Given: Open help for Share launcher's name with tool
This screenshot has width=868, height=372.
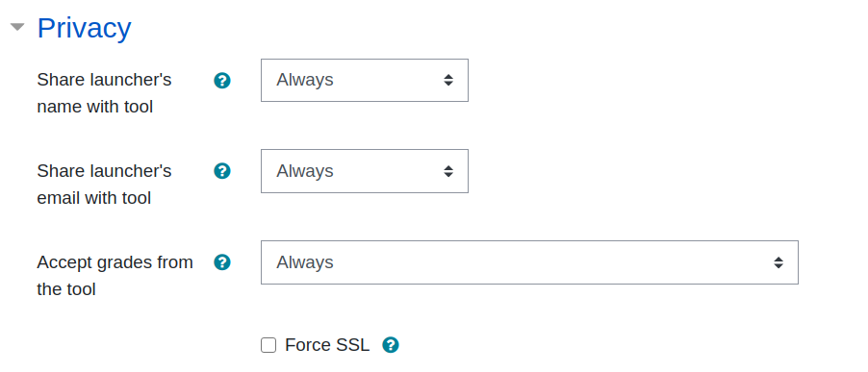Looking at the screenshot, I should (222, 81).
